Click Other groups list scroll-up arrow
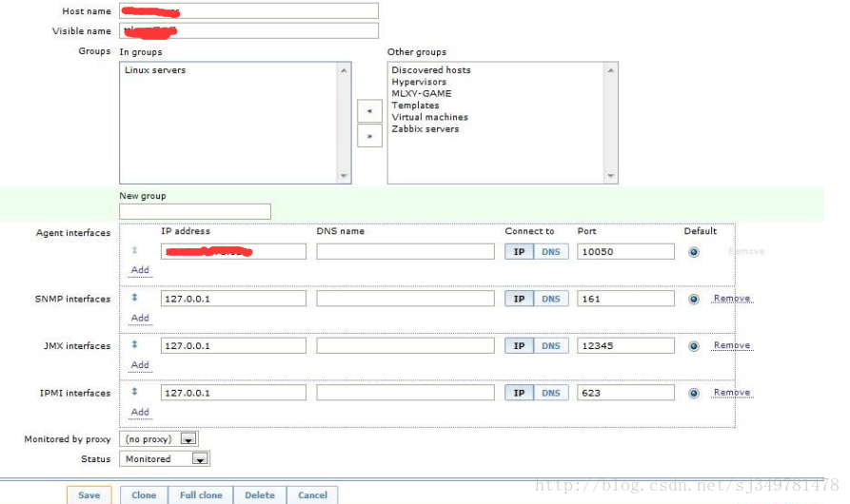This screenshot has height=504, width=850. 611,70
